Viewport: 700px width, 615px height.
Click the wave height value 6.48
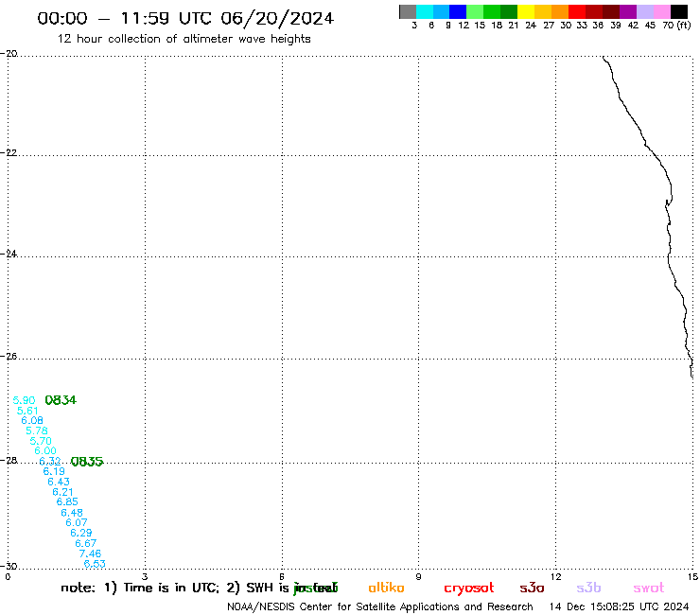tap(72, 512)
